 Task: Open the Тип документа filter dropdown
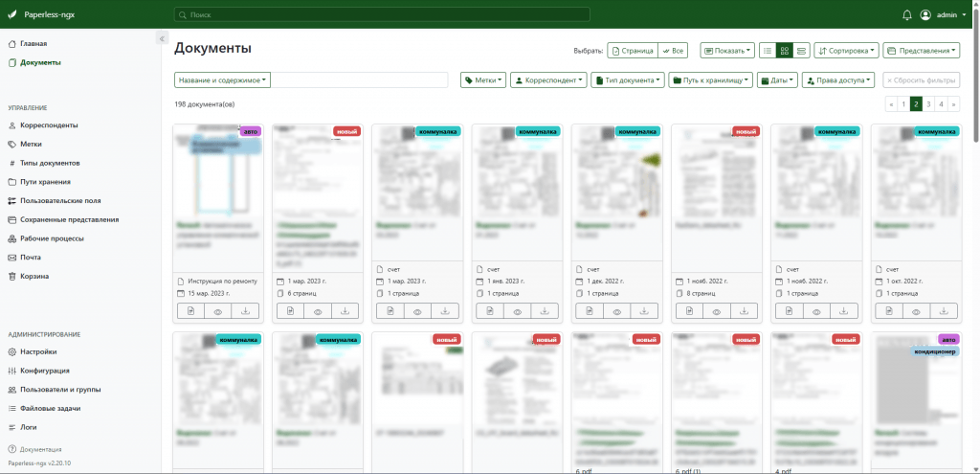pos(628,80)
